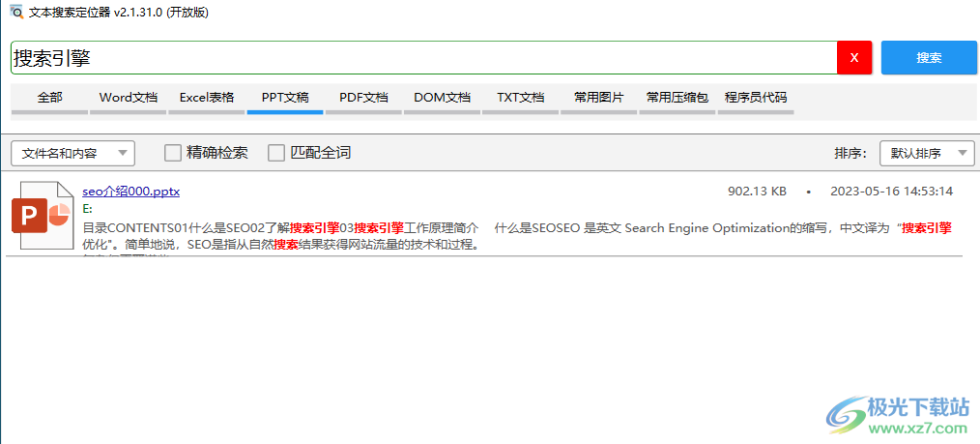980x444 pixels.
Task: Open the DOM文档 tab
Action: click(442, 101)
